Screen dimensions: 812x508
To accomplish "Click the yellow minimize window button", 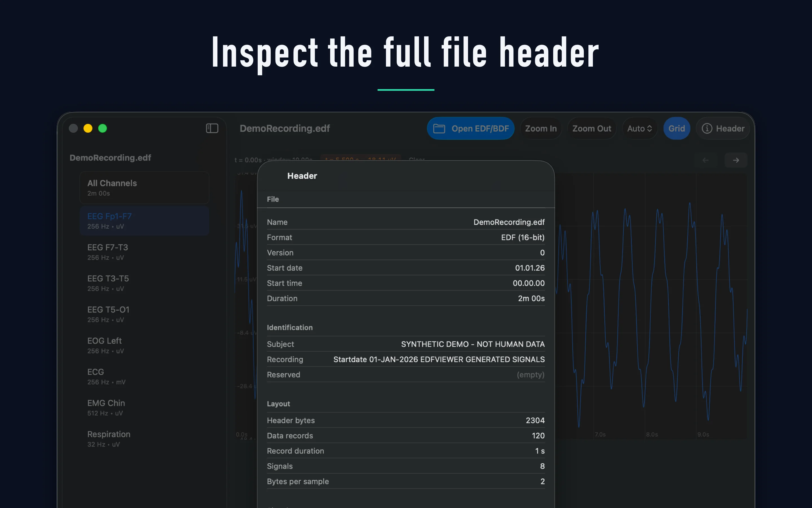I will 88,128.
